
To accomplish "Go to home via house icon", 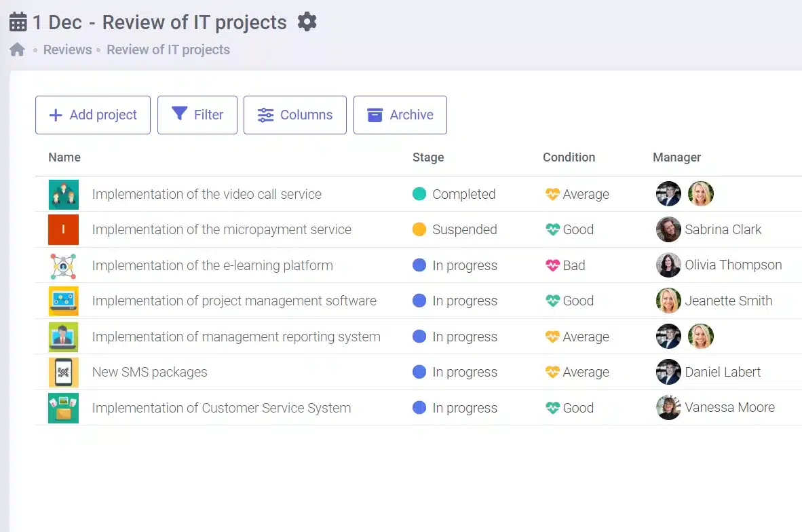I will [18, 50].
